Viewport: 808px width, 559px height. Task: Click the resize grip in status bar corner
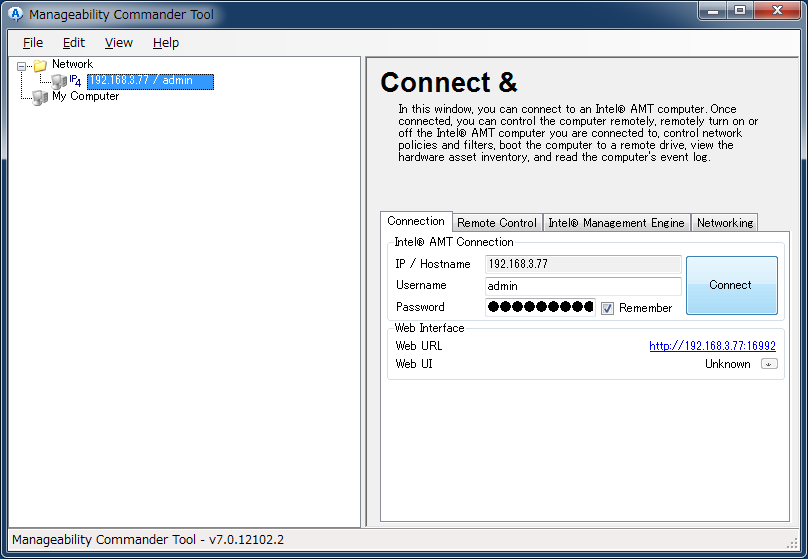793,543
